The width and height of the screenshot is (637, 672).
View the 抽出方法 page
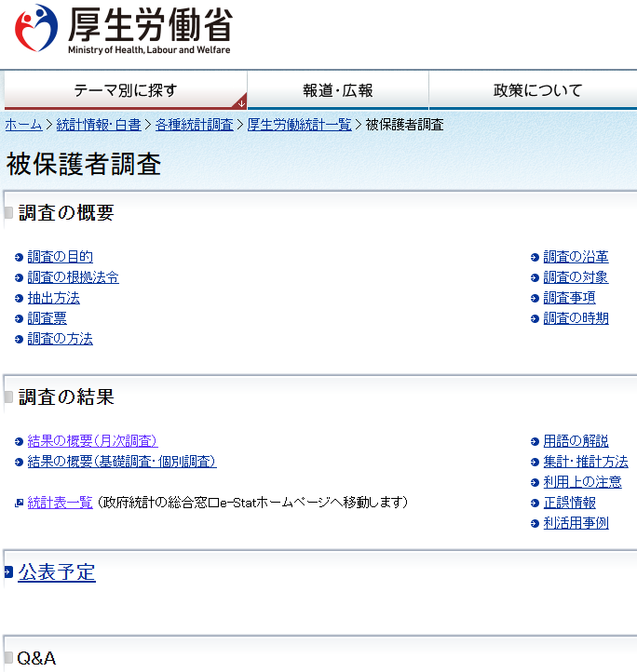(x=53, y=298)
